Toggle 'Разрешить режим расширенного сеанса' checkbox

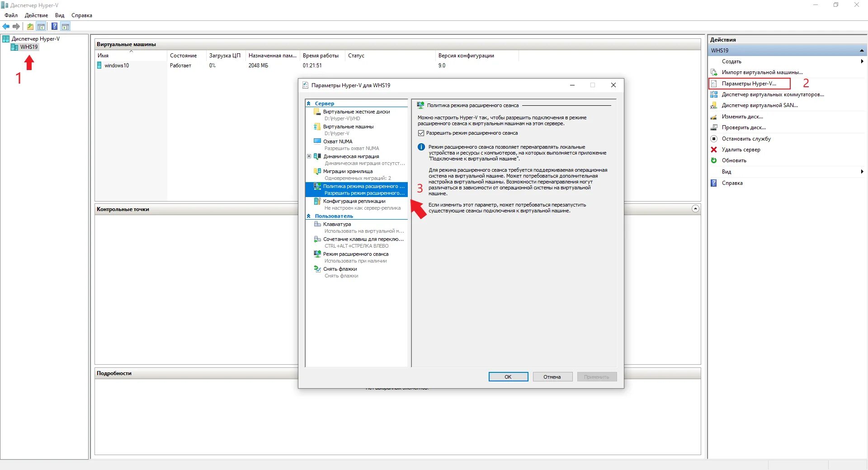tap(421, 133)
